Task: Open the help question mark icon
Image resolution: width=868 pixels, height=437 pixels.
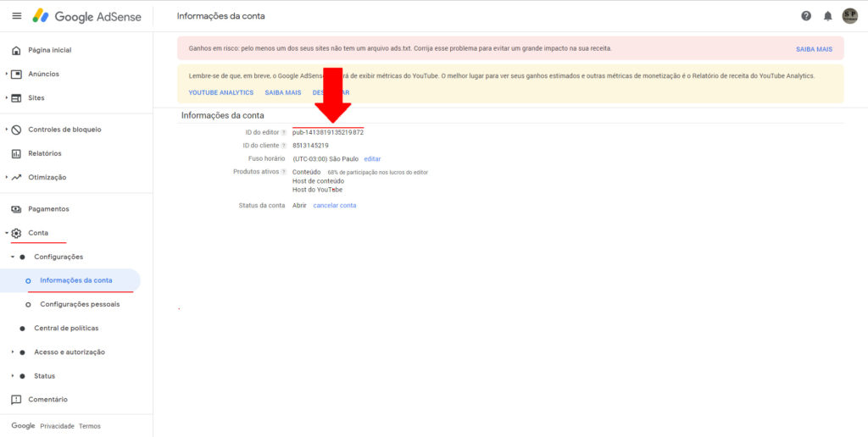Action: pos(806,16)
